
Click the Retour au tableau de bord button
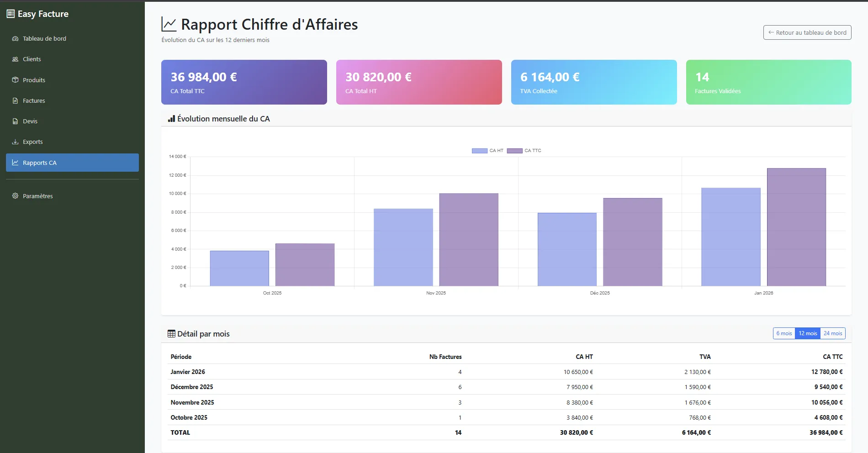pyautogui.click(x=807, y=32)
